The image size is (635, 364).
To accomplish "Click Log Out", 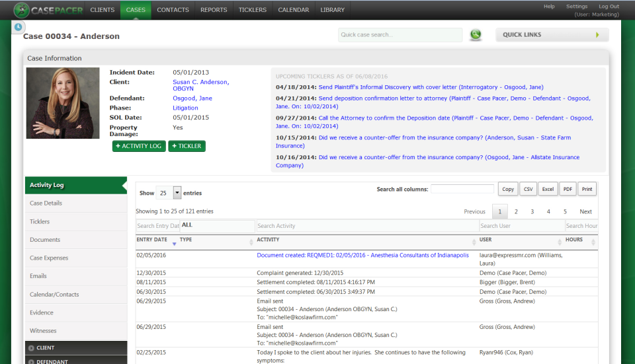I will pyautogui.click(x=609, y=7).
